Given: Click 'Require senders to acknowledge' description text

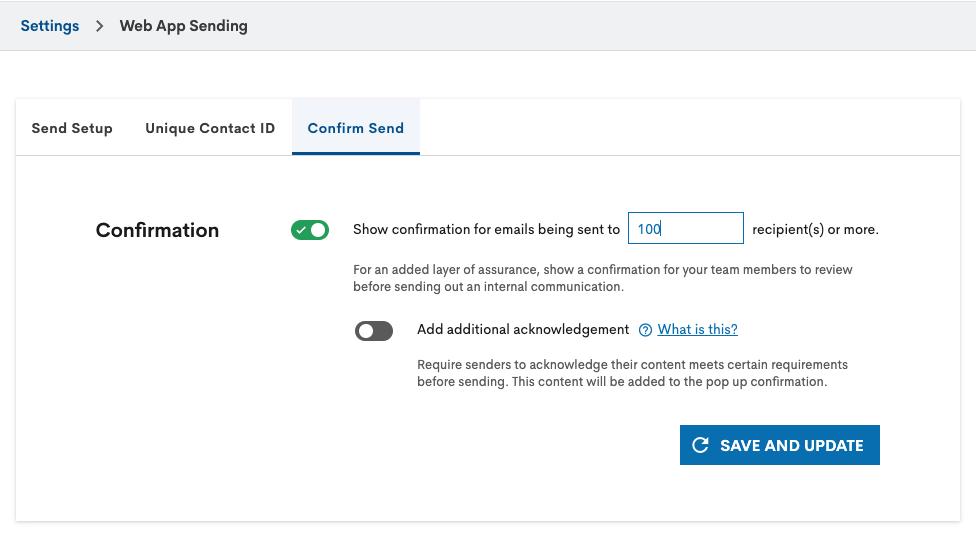Looking at the screenshot, I should pyautogui.click(x=632, y=373).
